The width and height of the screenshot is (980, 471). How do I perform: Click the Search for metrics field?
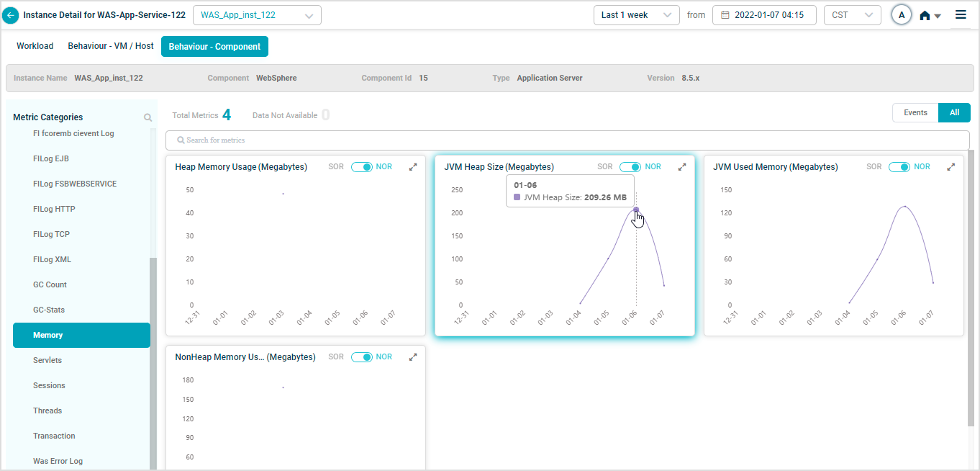click(x=567, y=140)
